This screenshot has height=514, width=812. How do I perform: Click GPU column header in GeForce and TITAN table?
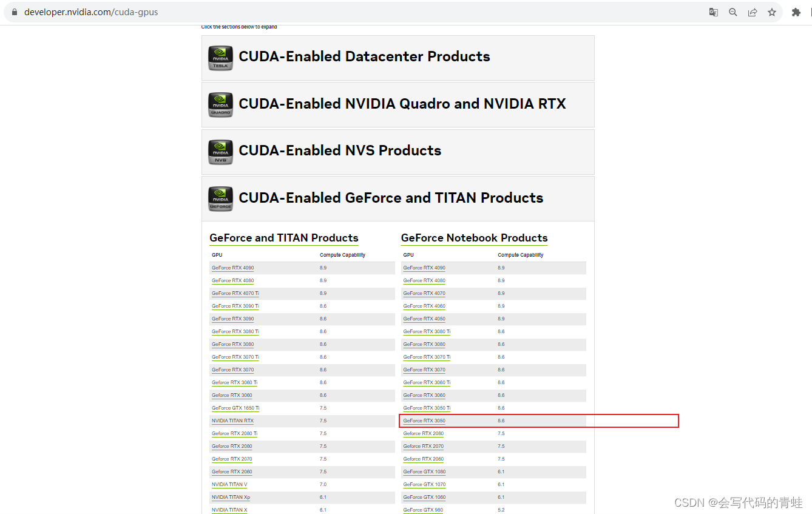[217, 255]
